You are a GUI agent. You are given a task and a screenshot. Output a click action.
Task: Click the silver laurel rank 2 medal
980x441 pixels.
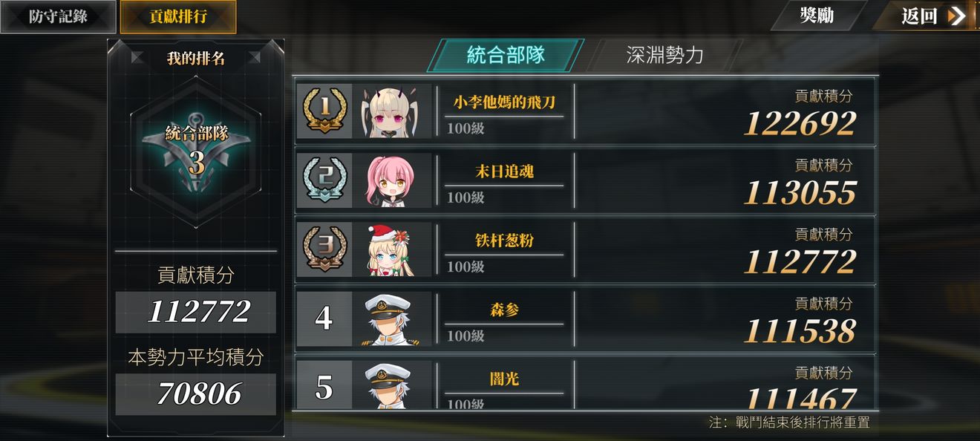324,180
